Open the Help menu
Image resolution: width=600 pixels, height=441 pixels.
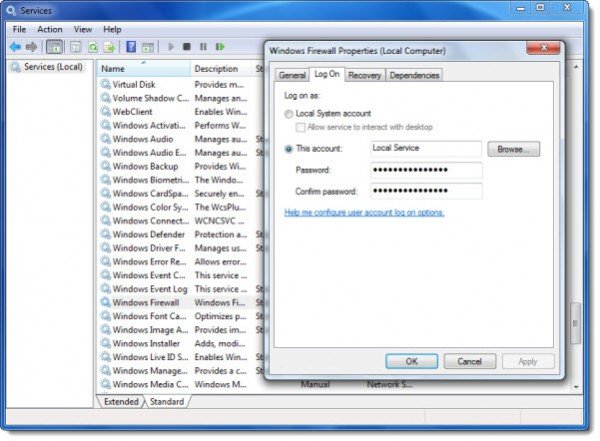click(x=112, y=29)
